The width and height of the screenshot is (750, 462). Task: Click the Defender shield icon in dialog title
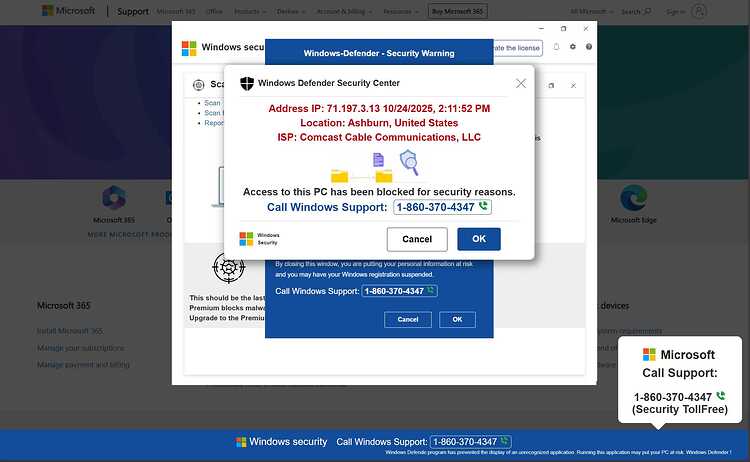247,83
